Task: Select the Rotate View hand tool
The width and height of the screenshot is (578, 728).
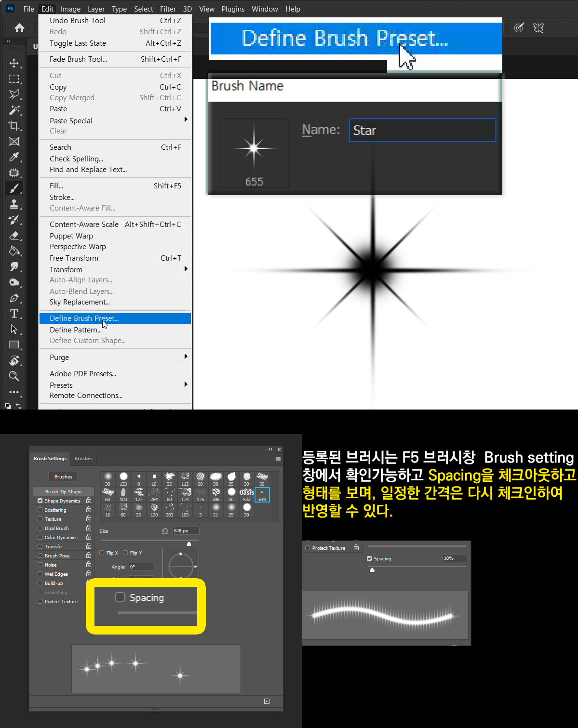Action: point(14,360)
